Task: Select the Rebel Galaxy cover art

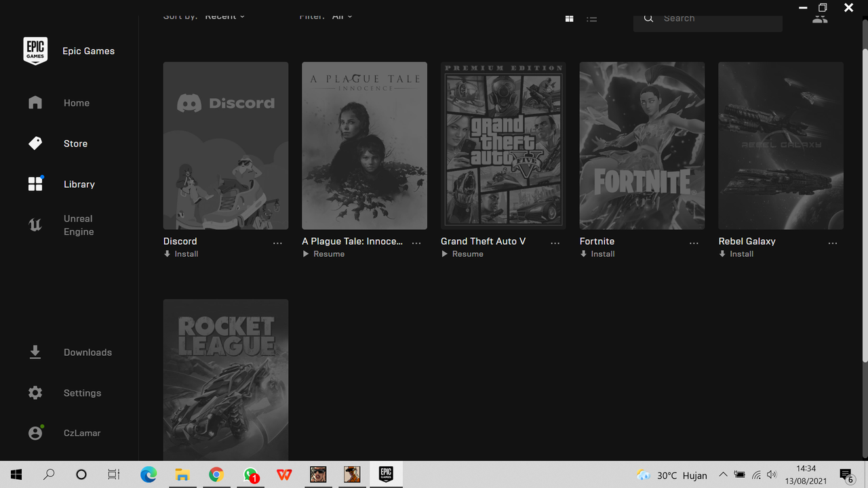Action: coord(781,146)
